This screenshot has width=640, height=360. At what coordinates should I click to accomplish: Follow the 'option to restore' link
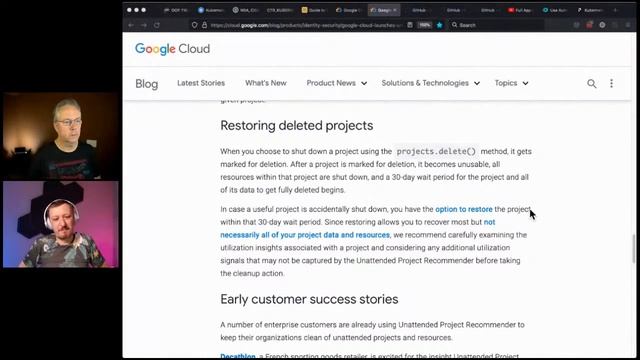[x=464, y=209]
